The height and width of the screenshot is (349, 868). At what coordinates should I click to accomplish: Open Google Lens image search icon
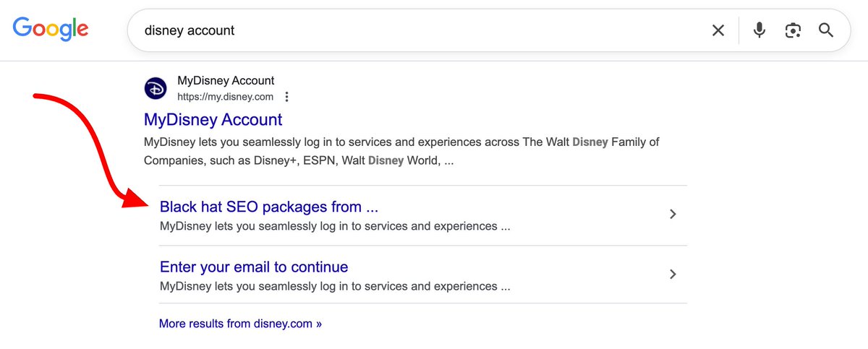click(x=793, y=30)
